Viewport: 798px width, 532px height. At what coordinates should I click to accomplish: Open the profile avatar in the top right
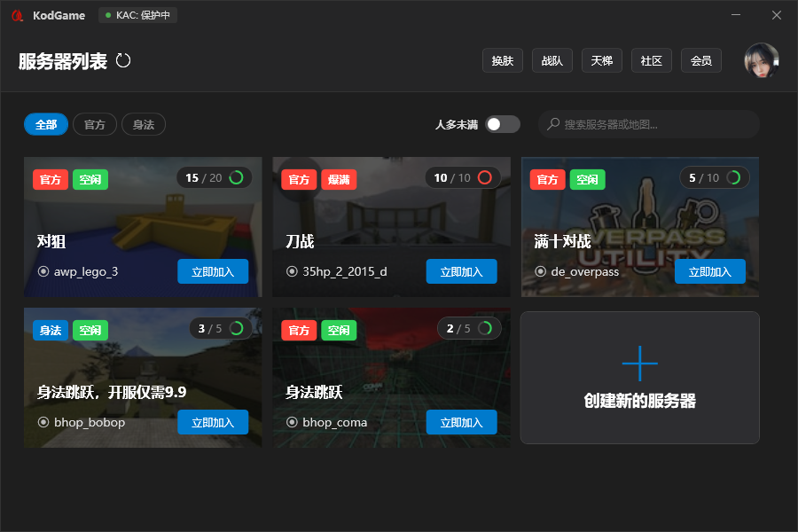point(761,60)
